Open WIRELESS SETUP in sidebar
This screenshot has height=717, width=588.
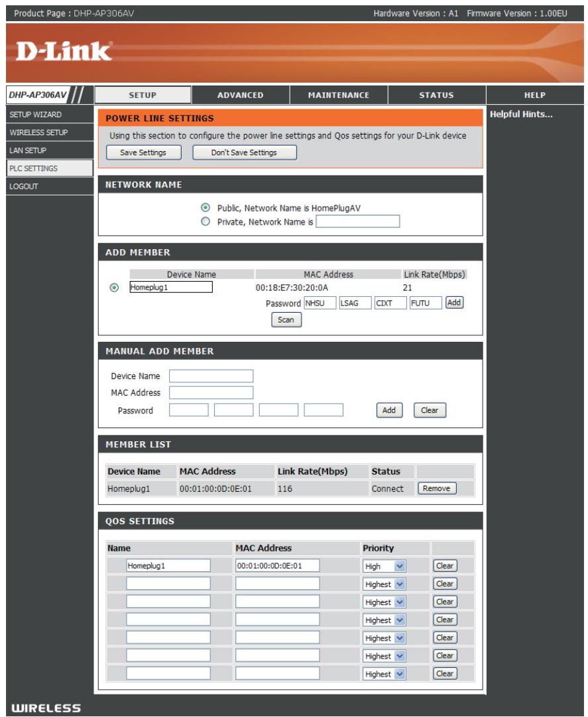(x=50, y=132)
